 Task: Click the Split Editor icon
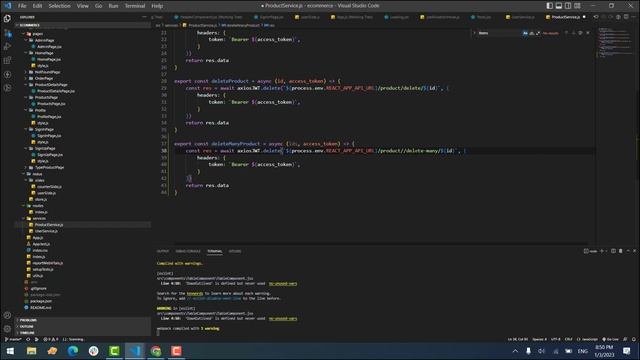[x=626, y=17]
